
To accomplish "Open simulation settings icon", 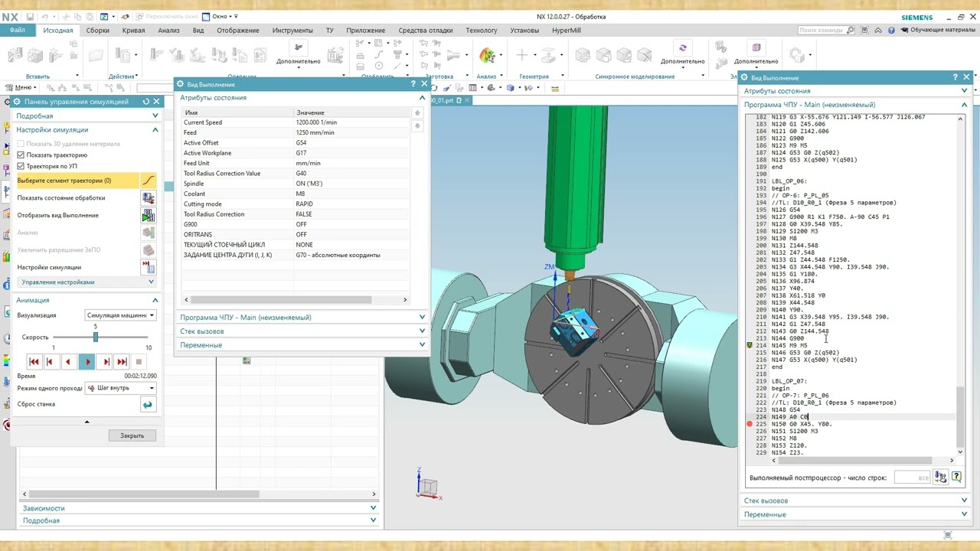I will pos(148,267).
